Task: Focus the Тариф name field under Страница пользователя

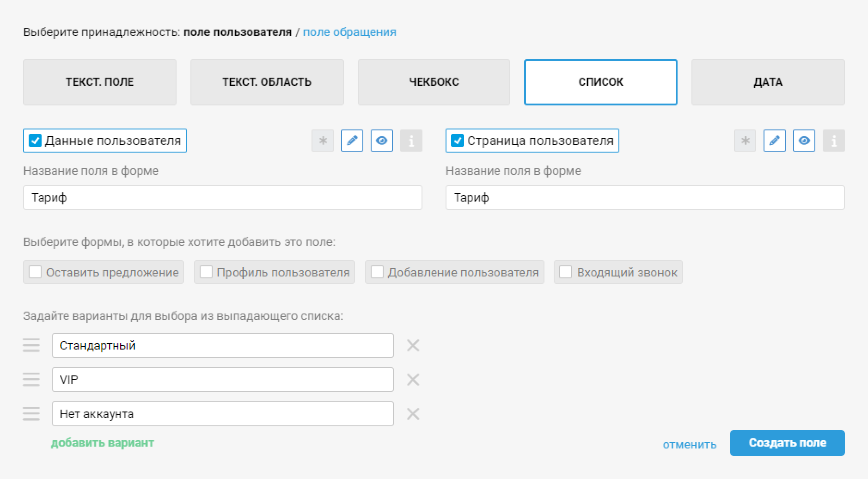Action: tap(645, 197)
